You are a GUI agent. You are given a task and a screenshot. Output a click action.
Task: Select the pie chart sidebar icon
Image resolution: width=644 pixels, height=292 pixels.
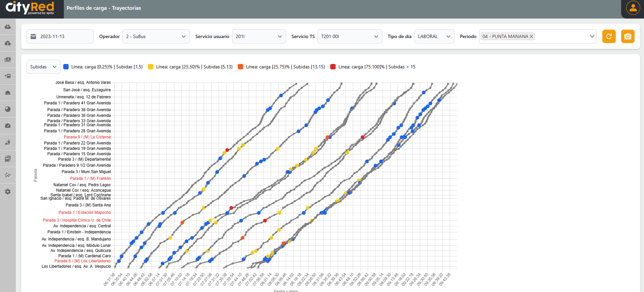click(x=8, y=109)
